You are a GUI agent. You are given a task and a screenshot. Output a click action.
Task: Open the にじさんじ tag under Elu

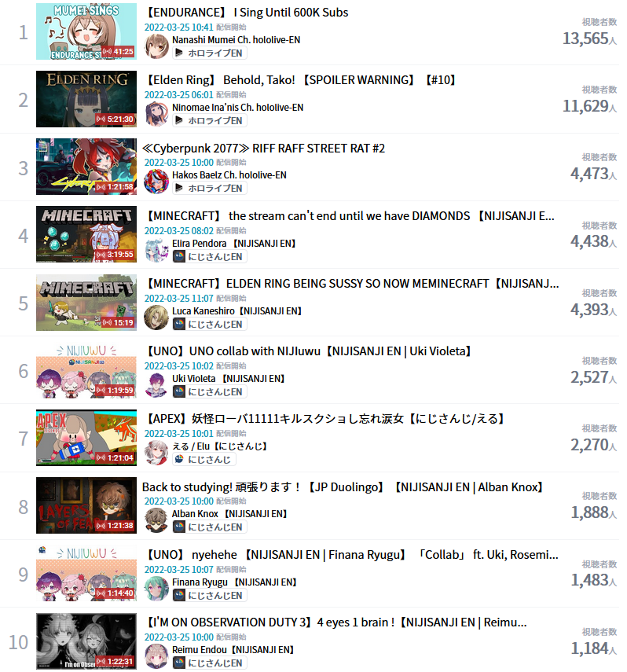point(204,460)
